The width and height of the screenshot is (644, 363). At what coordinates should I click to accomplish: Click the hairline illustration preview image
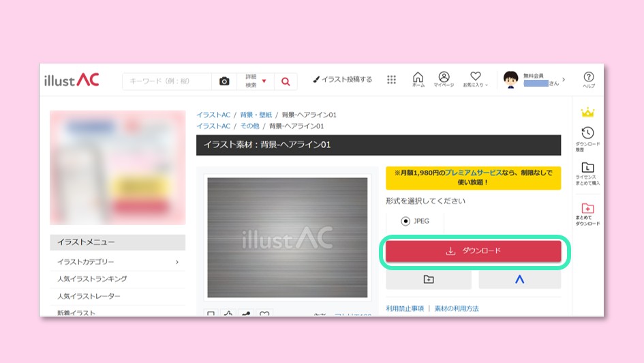288,237
